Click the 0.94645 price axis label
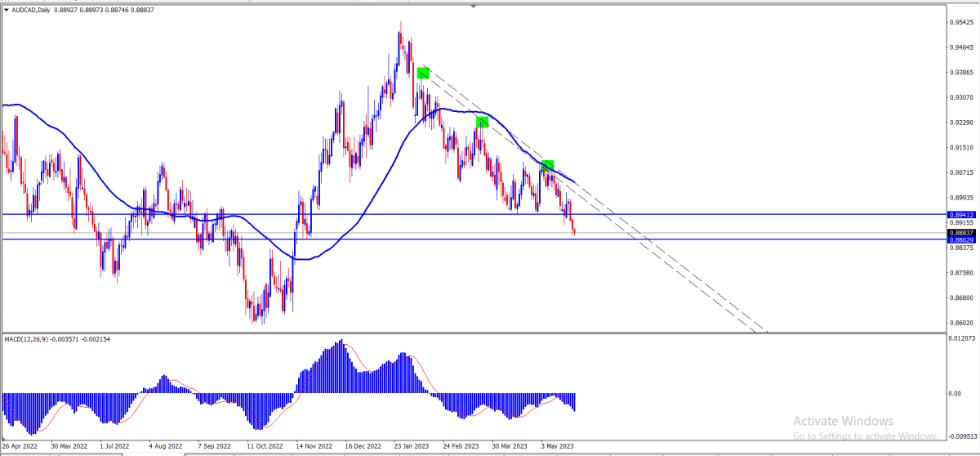 pyautogui.click(x=960, y=47)
